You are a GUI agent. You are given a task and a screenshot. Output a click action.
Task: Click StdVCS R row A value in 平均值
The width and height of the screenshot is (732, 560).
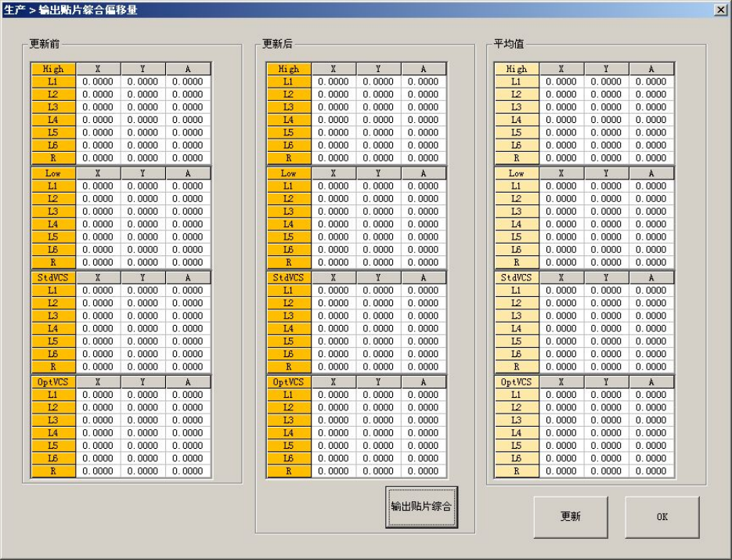[651, 367]
